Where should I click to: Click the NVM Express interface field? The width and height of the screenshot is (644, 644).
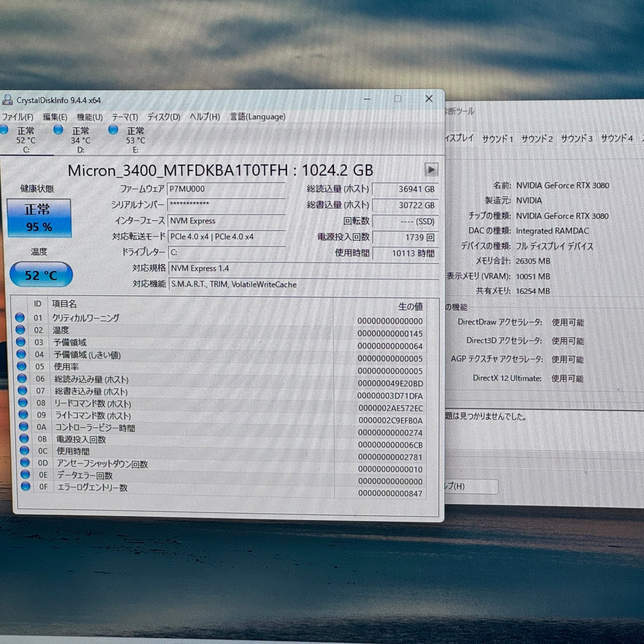coord(226,221)
